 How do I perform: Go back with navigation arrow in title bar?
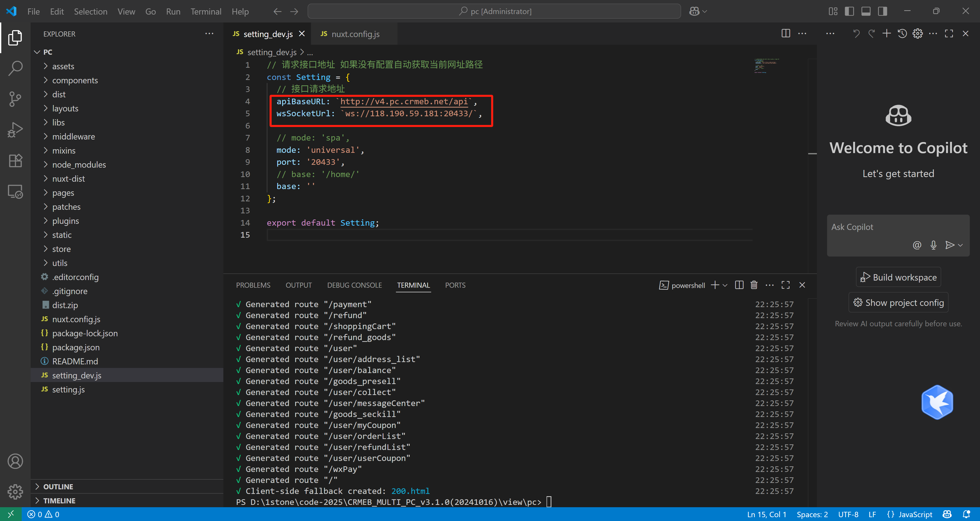[277, 11]
